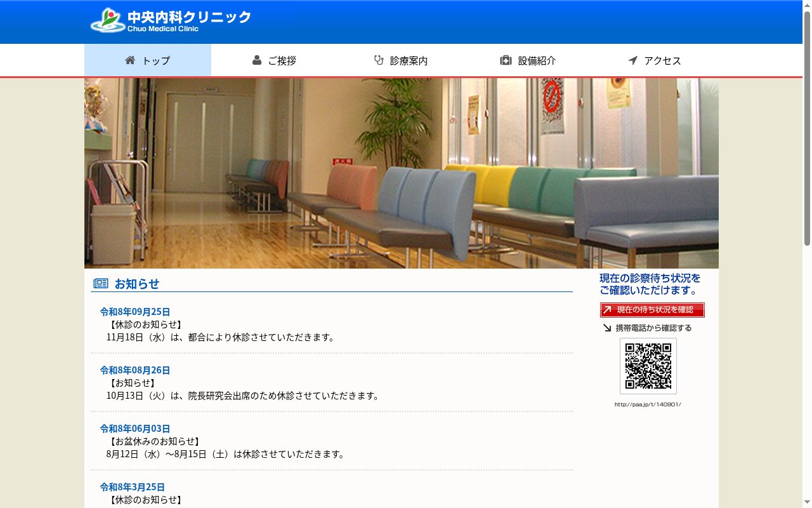Viewport: 812px width, 508px height.
Task: Click the arrow icon beside 携帯電話から確認する
Action: [607, 328]
